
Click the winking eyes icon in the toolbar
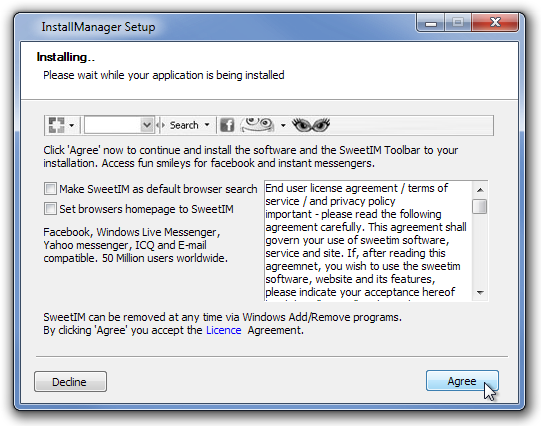coord(311,125)
